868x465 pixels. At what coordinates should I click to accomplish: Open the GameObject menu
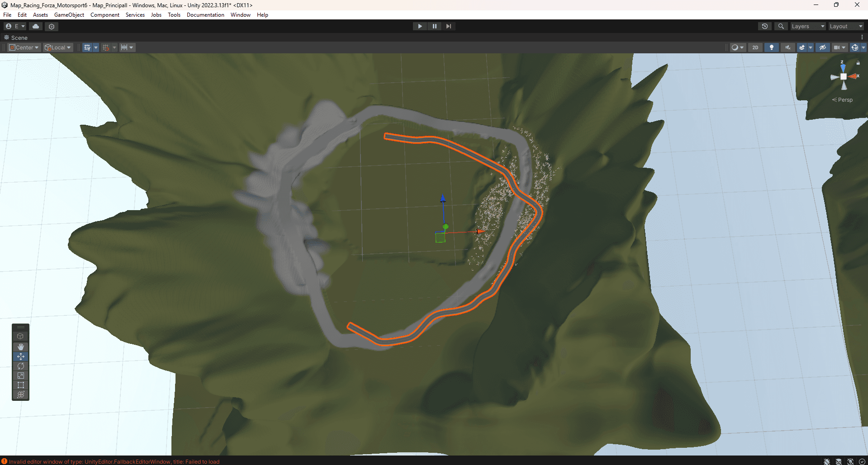(x=69, y=15)
